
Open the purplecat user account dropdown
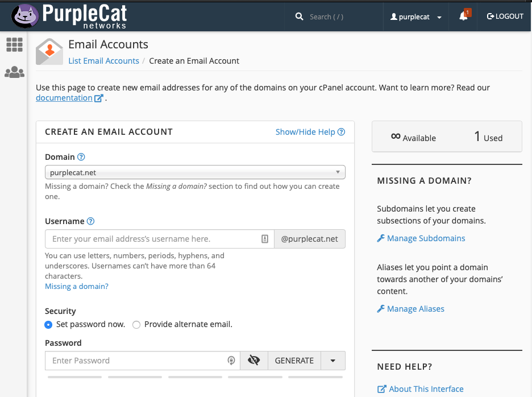click(416, 17)
